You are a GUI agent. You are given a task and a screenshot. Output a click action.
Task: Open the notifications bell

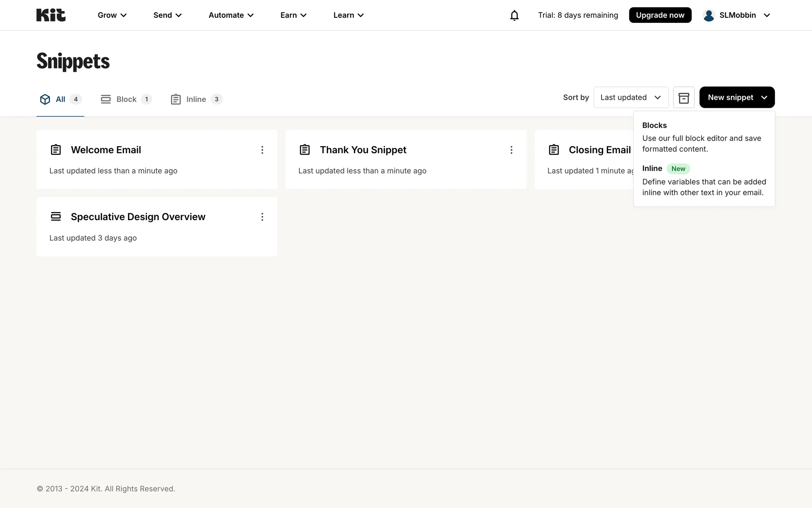pos(514,15)
